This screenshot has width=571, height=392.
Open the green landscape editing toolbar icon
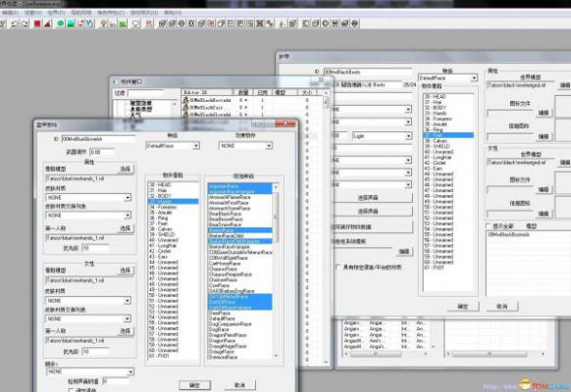click(71, 24)
